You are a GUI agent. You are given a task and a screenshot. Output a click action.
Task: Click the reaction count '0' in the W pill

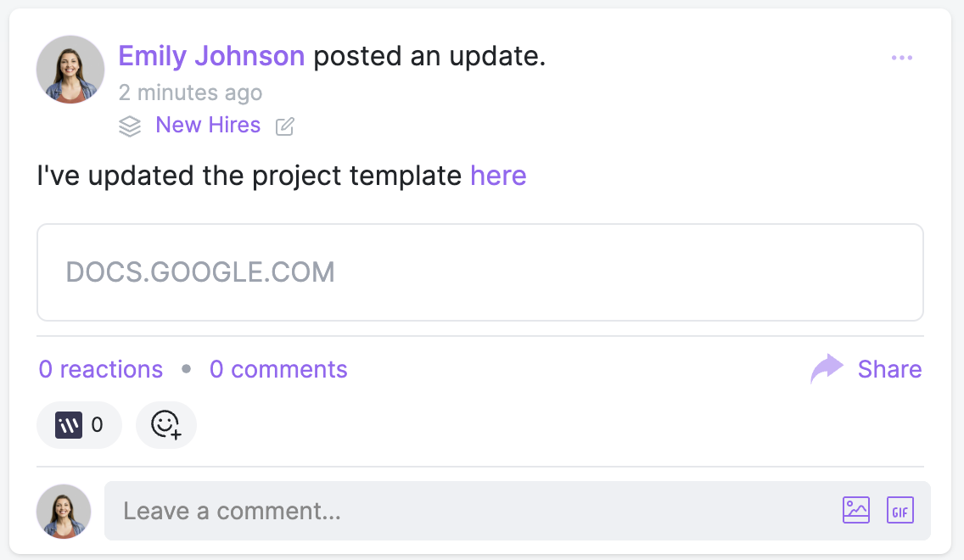pos(97,425)
